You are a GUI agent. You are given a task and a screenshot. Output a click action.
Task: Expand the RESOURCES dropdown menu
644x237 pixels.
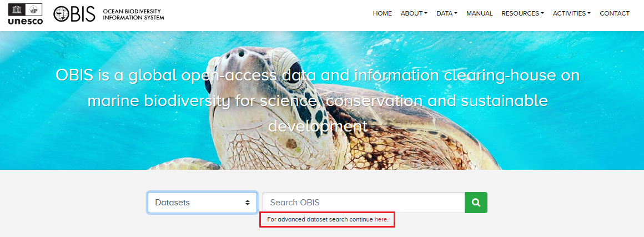[x=522, y=13]
